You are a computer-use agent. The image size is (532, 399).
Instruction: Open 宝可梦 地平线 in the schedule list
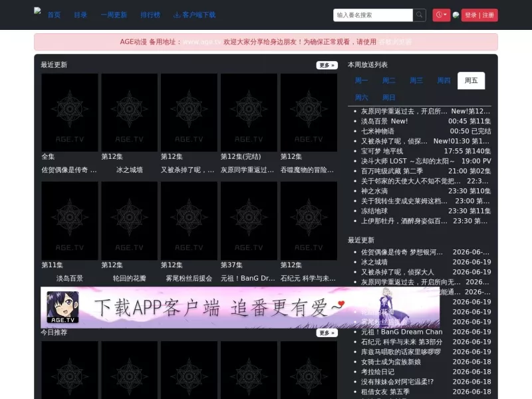coord(382,151)
